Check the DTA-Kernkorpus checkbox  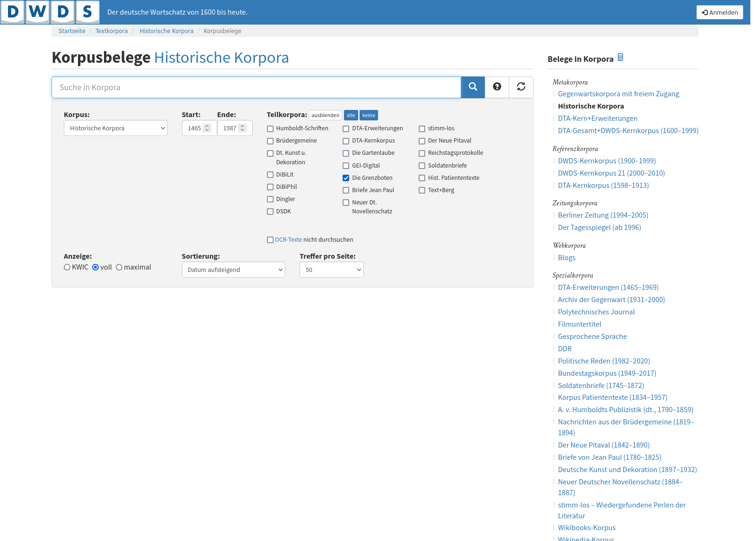(346, 141)
